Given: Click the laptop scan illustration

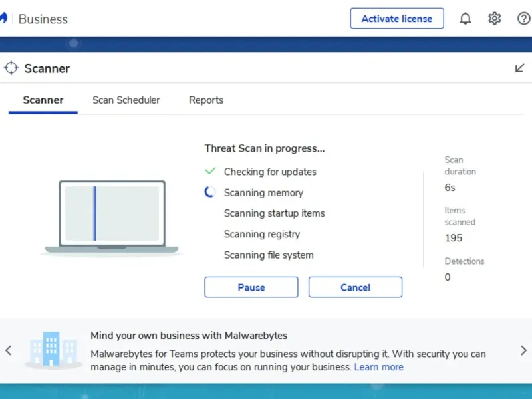Looking at the screenshot, I should [112, 217].
